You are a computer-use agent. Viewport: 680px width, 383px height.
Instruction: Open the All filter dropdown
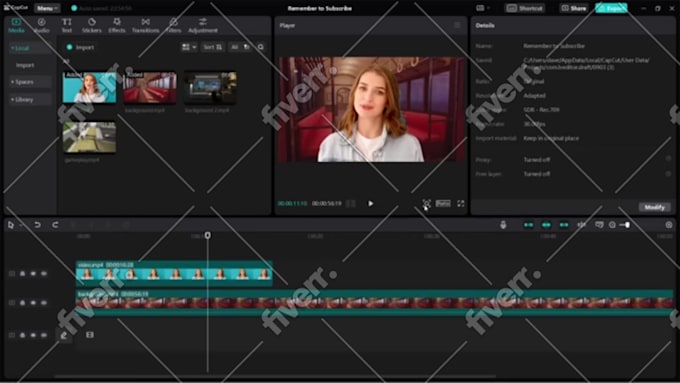click(x=239, y=47)
